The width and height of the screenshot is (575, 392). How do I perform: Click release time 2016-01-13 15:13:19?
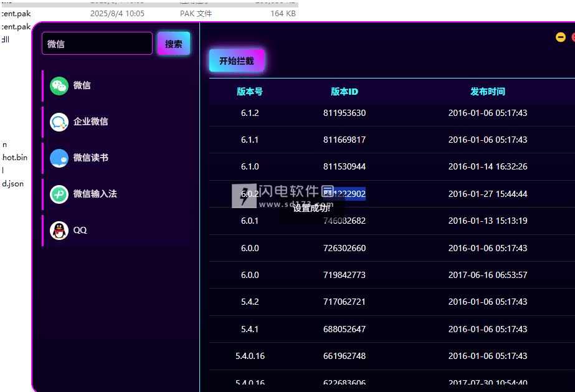point(488,221)
